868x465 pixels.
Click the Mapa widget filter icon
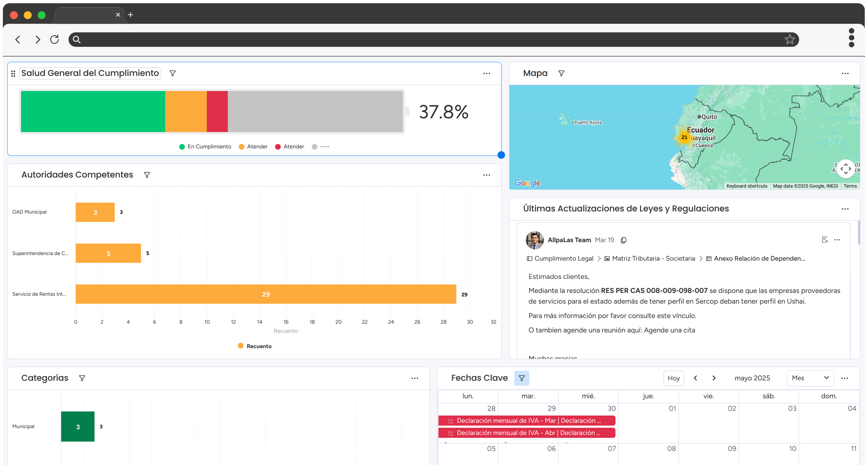pos(561,73)
